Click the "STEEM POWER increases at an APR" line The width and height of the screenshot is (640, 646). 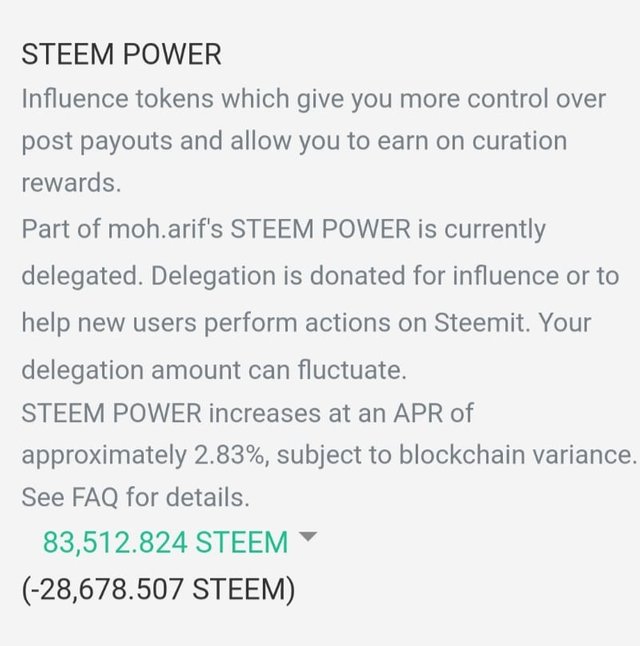(x=247, y=411)
